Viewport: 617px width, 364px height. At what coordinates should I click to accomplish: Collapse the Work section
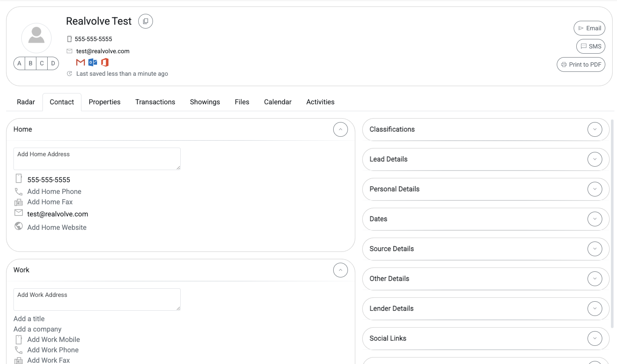pos(341,270)
